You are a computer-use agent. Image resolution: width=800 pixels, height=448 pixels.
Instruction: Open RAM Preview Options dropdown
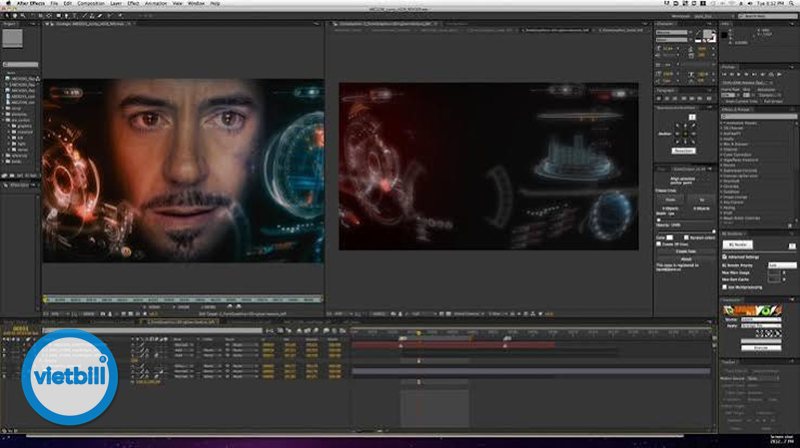pyautogui.click(x=749, y=83)
